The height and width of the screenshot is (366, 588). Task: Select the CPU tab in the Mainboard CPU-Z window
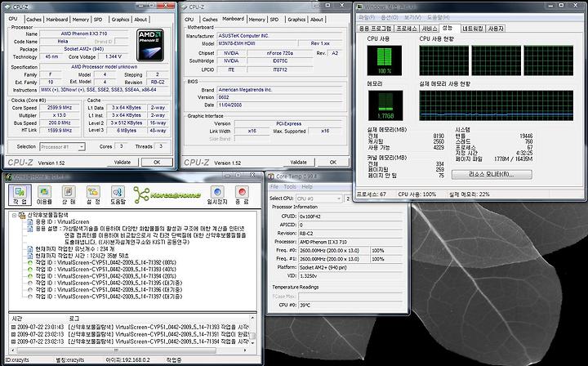[x=189, y=20]
